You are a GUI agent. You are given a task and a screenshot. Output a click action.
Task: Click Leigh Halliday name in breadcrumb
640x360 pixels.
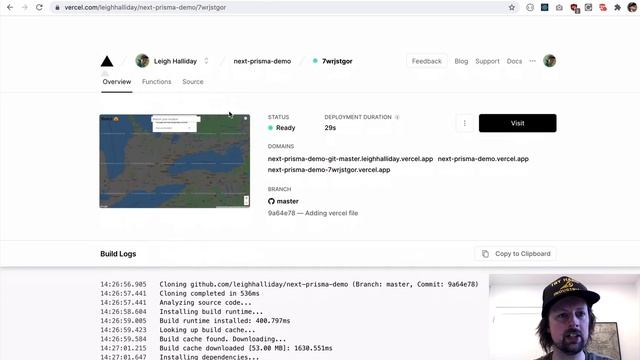176,61
